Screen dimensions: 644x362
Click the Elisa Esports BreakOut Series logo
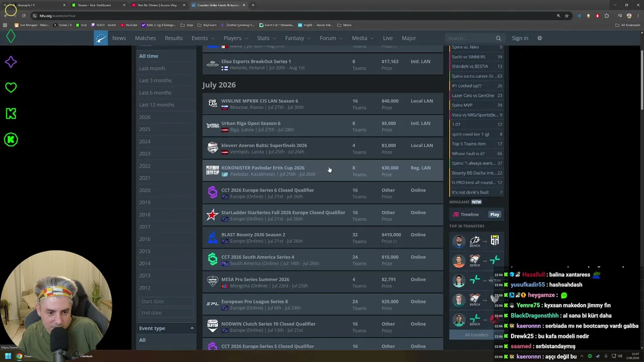pos(212,64)
